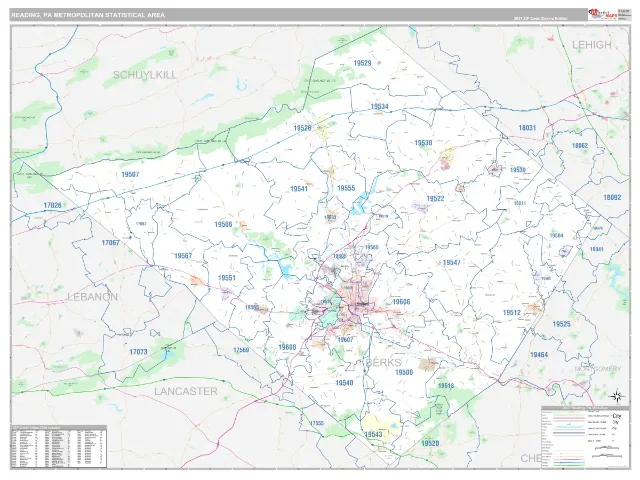
Task: Click ZIP code 18062 label
Action: point(580,146)
